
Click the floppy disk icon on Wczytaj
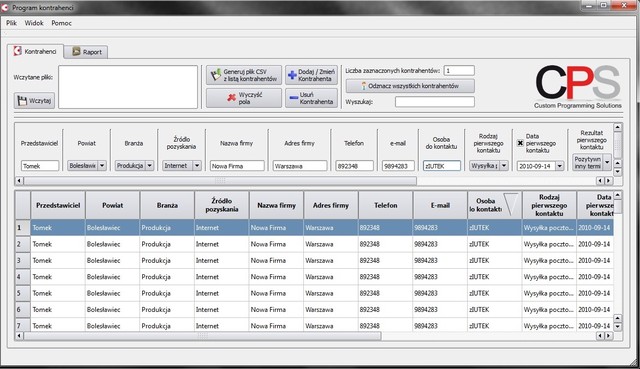point(22,100)
